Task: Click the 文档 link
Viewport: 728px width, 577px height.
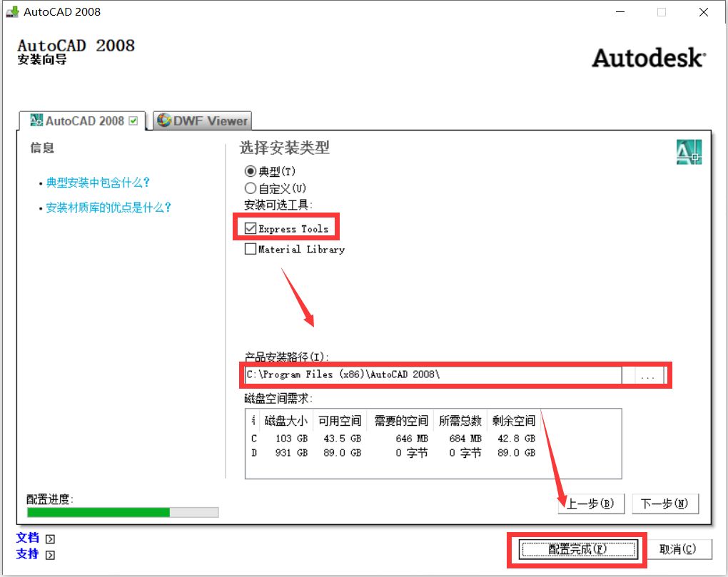Action: (x=27, y=538)
